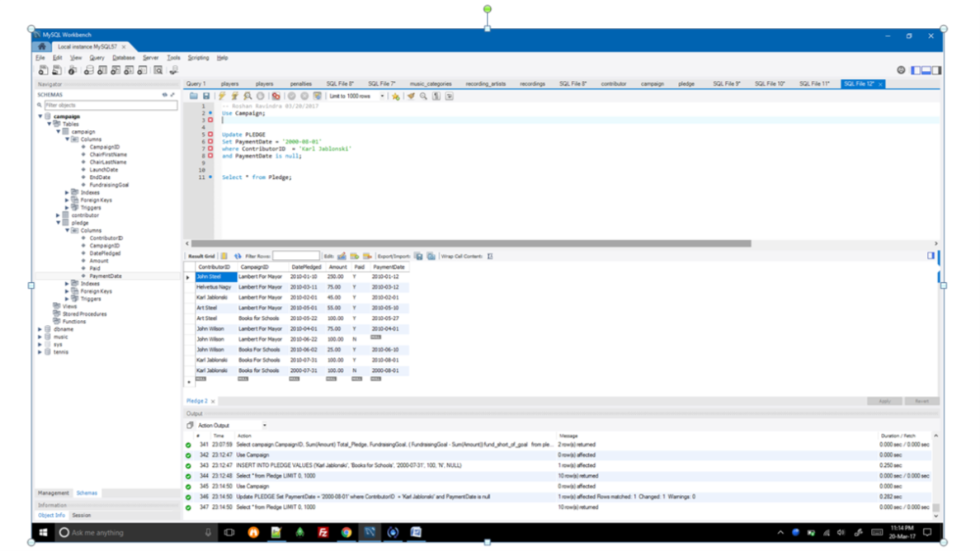Screen dimensions: 980x551
Task: Refresh the result grid data
Action: pos(238,257)
